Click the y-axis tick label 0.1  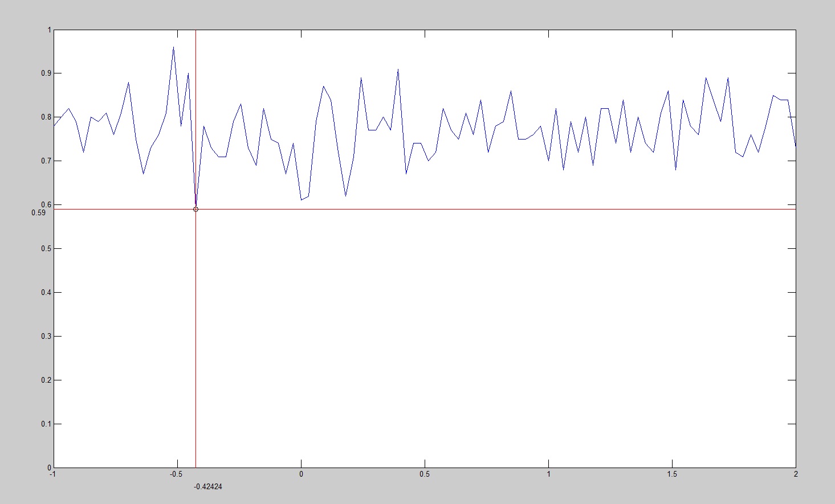click(46, 424)
